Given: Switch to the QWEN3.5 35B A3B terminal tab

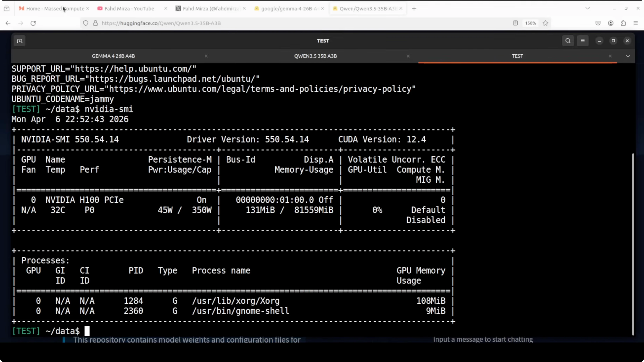Looking at the screenshot, I should click(315, 56).
